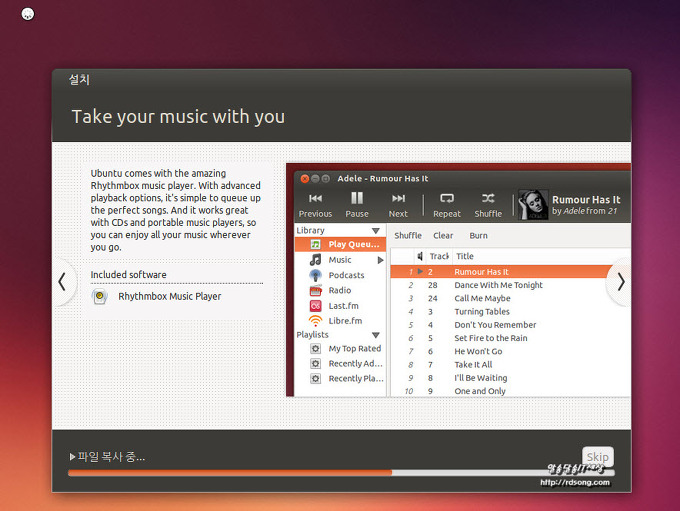Toggle the Repeat mode button
The height and width of the screenshot is (511, 680).
pos(447,199)
